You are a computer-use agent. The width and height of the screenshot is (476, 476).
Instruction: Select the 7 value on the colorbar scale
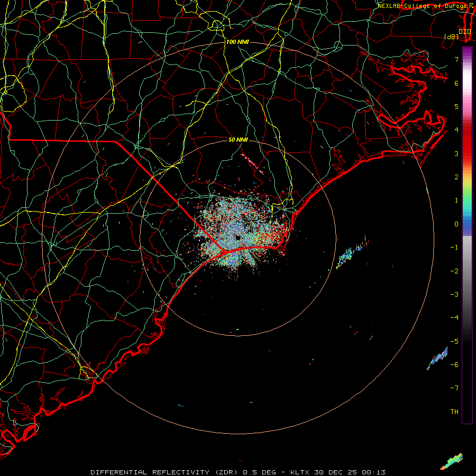[x=456, y=59]
